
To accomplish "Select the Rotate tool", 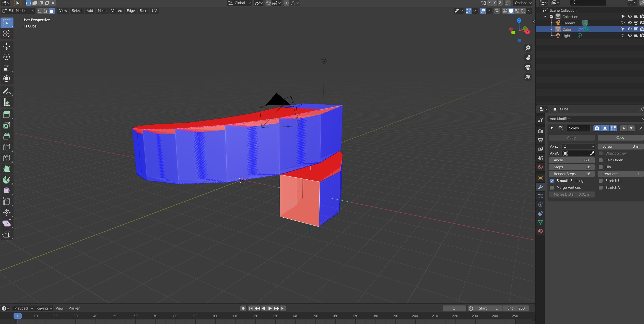I will click(x=7, y=57).
